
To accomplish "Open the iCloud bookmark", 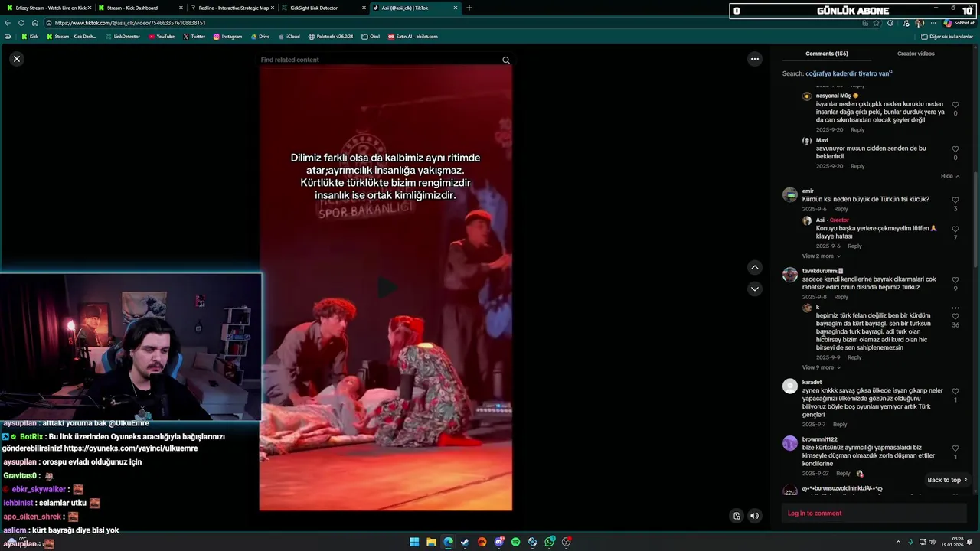I will (289, 37).
